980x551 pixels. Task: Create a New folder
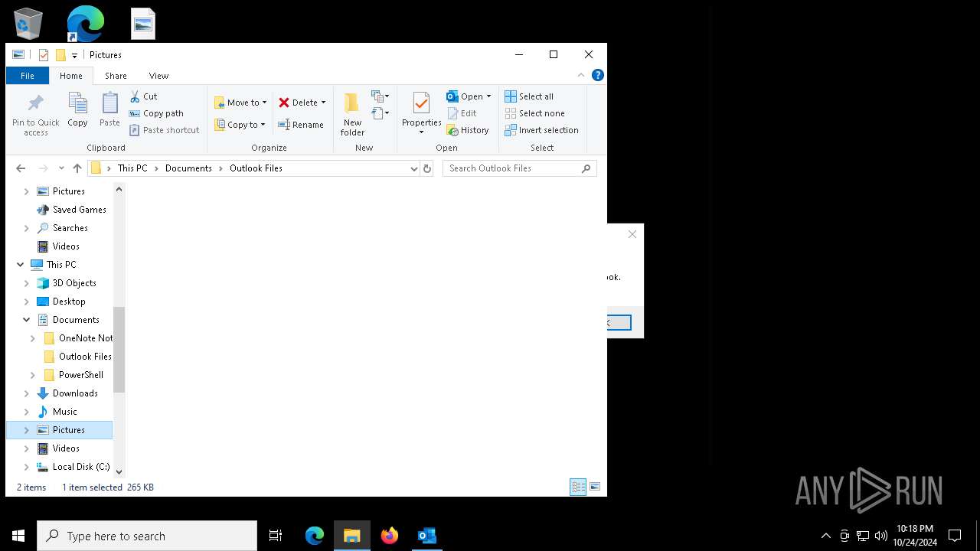coord(352,115)
